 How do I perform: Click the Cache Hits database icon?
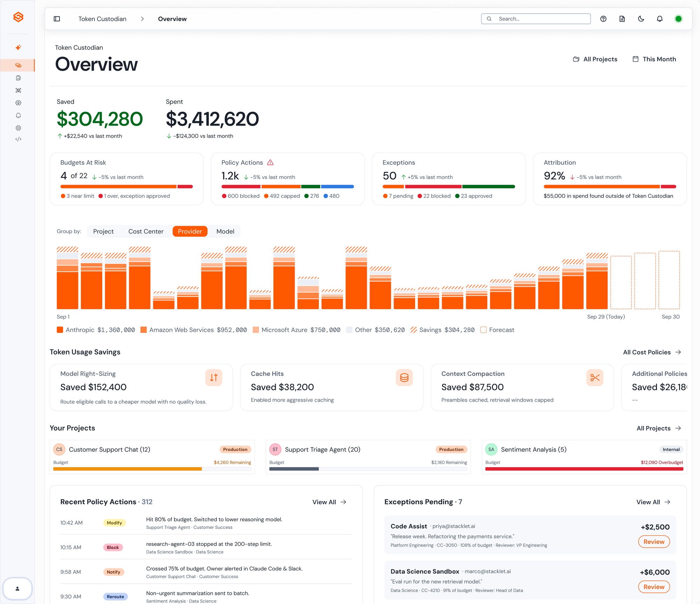[404, 378]
